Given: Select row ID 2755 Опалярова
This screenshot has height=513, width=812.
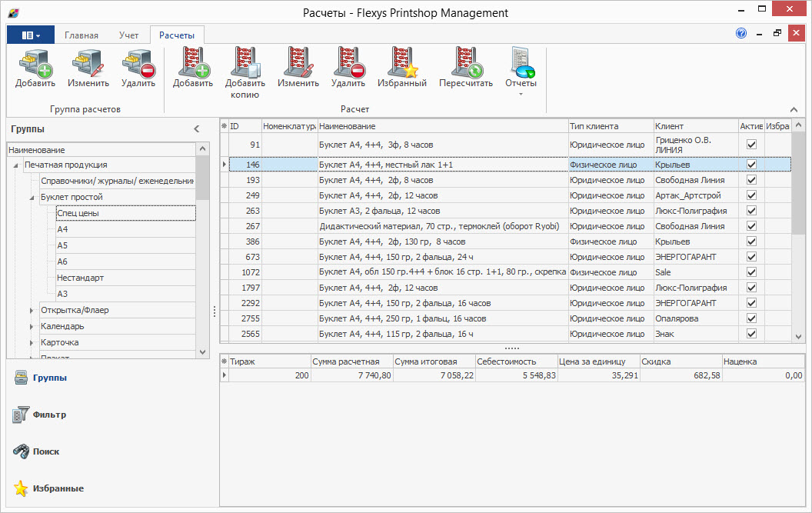Looking at the screenshot, I should point(510,318).
